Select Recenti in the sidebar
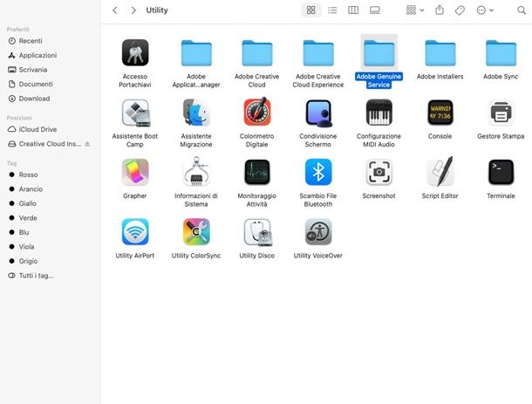532x404 pixels. click(x=30, y=41)
